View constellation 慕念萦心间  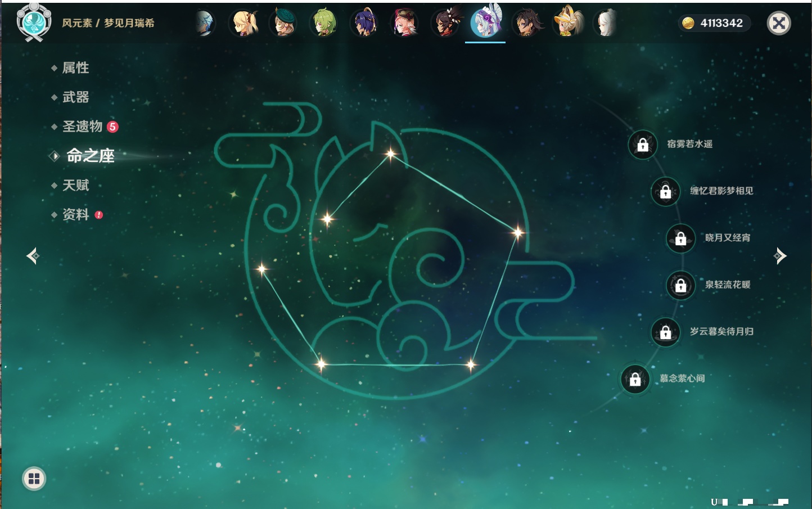tap(682, 379)
